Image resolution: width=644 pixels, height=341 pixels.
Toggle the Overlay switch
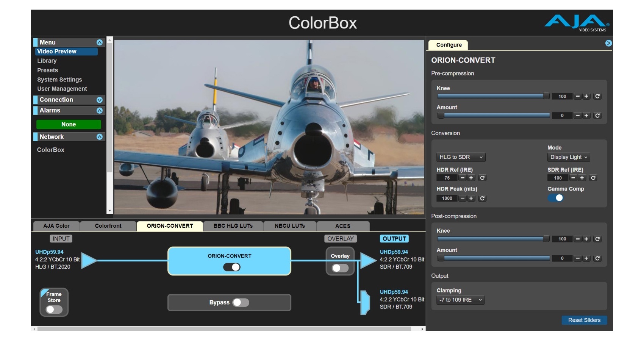(340, 268)
